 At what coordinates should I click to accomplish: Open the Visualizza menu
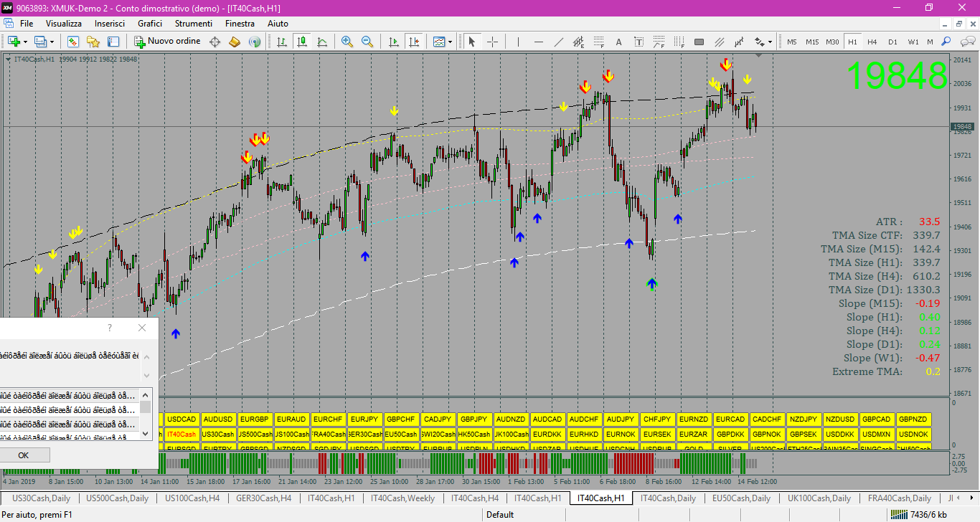tap(64, 24)
